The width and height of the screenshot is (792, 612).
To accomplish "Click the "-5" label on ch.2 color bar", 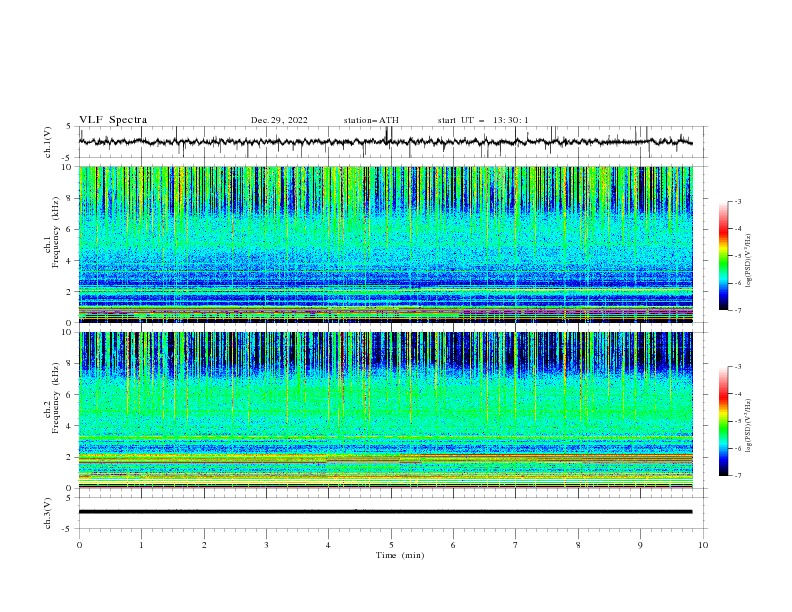I will coord(737,421).
